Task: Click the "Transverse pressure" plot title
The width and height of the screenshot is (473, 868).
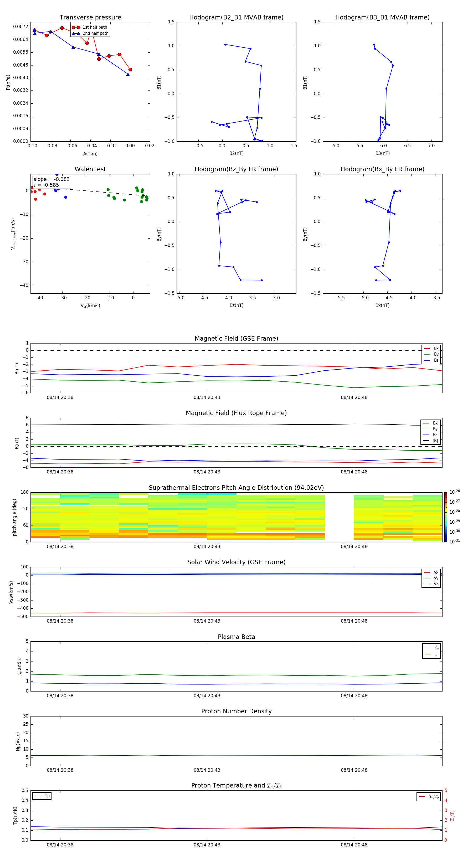Action: (90, 18)
